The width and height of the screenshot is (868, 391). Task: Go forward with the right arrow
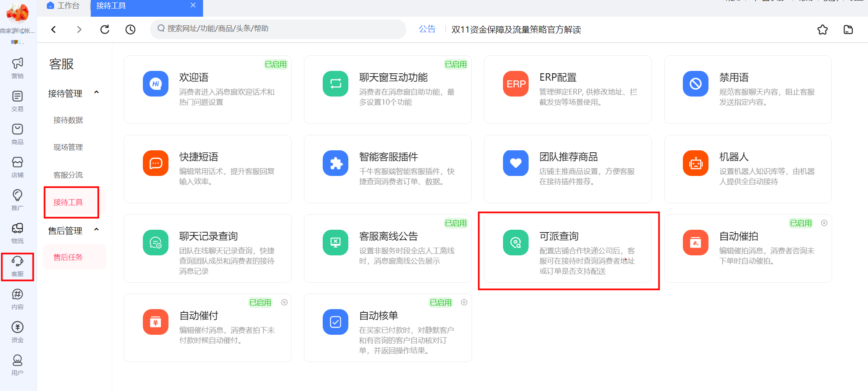(79, 29)
